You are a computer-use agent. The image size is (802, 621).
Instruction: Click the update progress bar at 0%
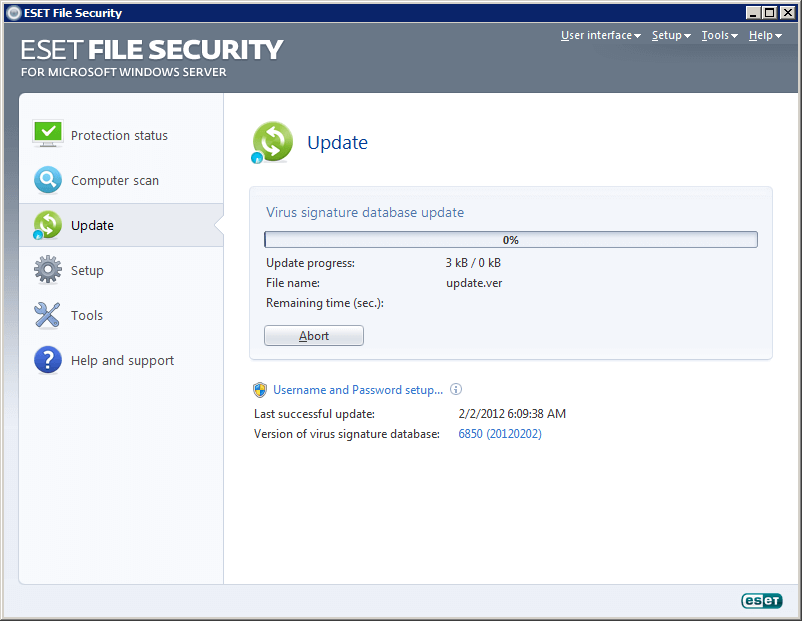[510, 239]
